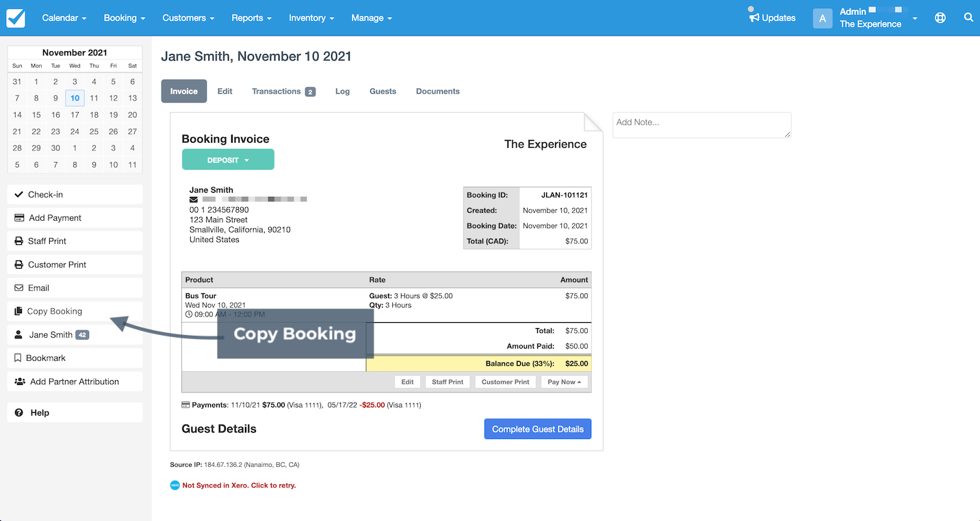Click Customer Print in the sidebar
Image resolution: width=980 pixels, height=521 pixels.
(75, 265)
